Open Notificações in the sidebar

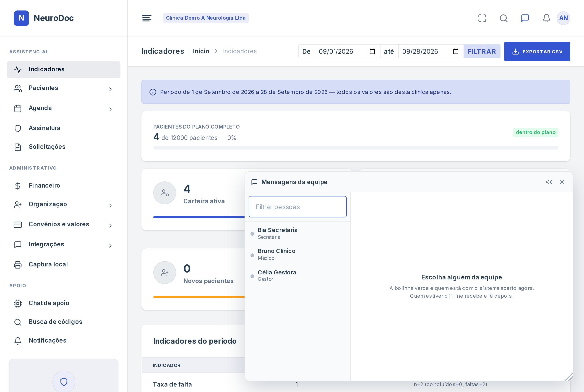click(x=64, y=341)
